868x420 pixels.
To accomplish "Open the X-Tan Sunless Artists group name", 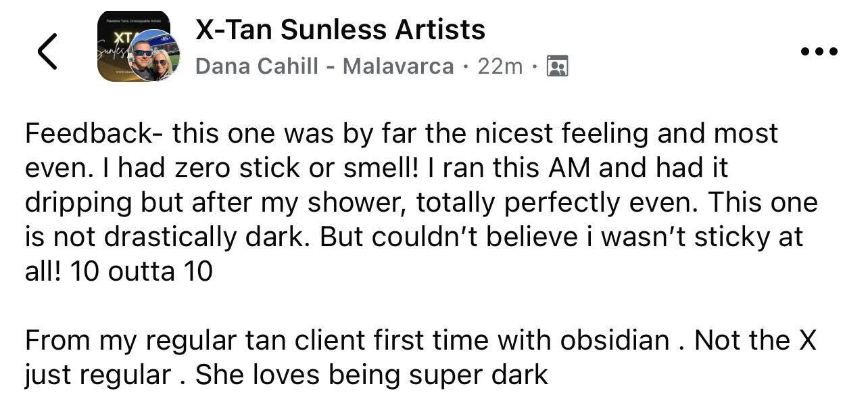I will (340, 30).
